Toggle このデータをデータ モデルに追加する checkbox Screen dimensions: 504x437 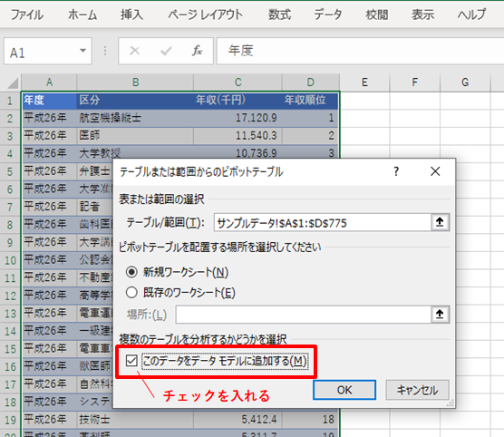[131, 361]
